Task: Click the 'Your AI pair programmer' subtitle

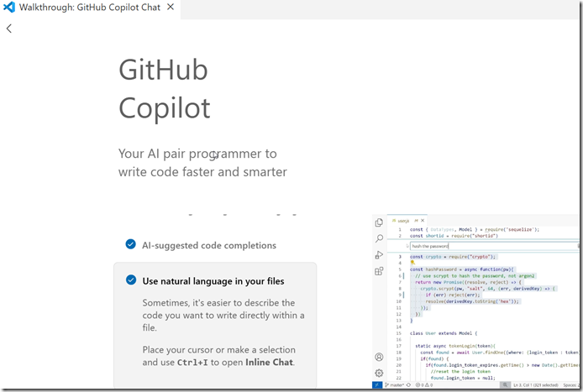Action: 202,163
